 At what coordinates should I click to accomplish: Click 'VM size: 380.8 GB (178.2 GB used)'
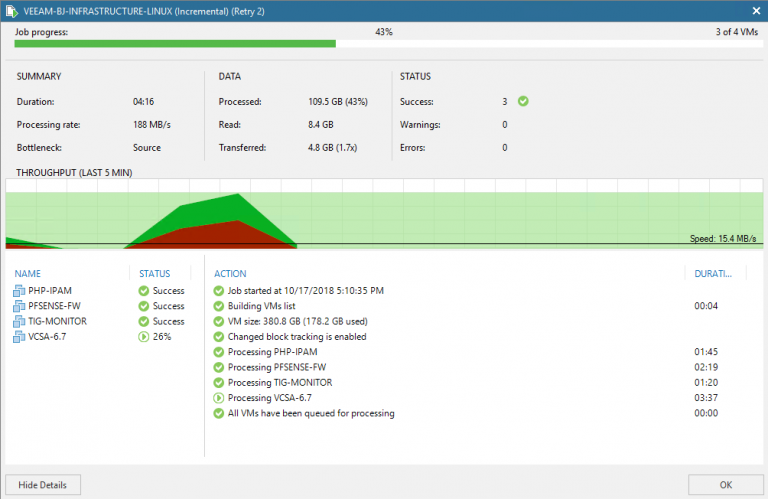(x=298, y=321)
